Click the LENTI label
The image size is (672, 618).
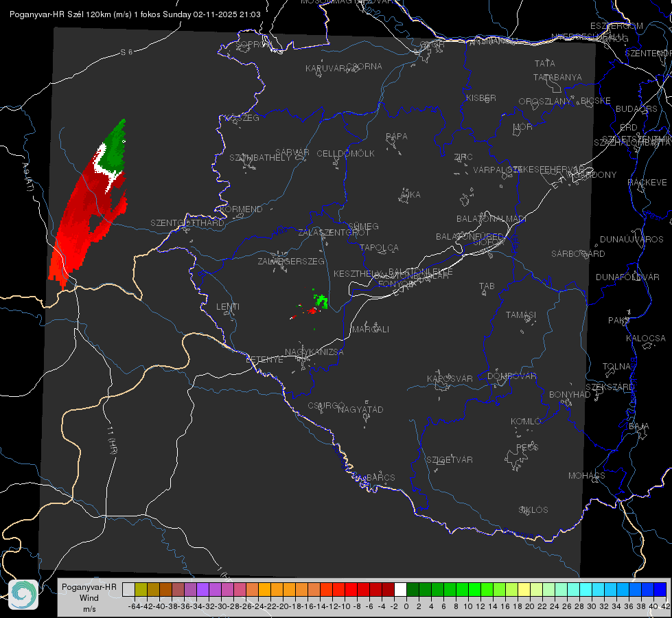pos(228,307)
